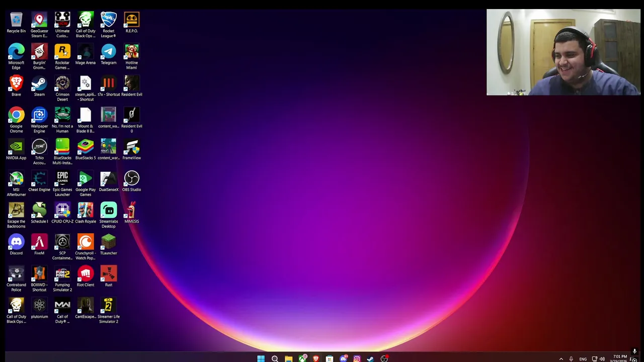Image resolution: width=644 pixels, height=362 pixels.
Task: Open Microsoft Edge desktop shortcut
Action: coord(16,57)
